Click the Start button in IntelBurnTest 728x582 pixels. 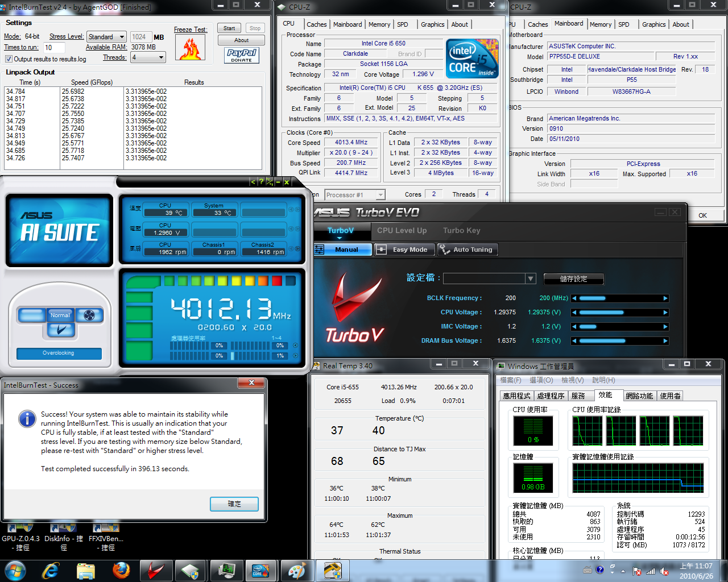229,28
